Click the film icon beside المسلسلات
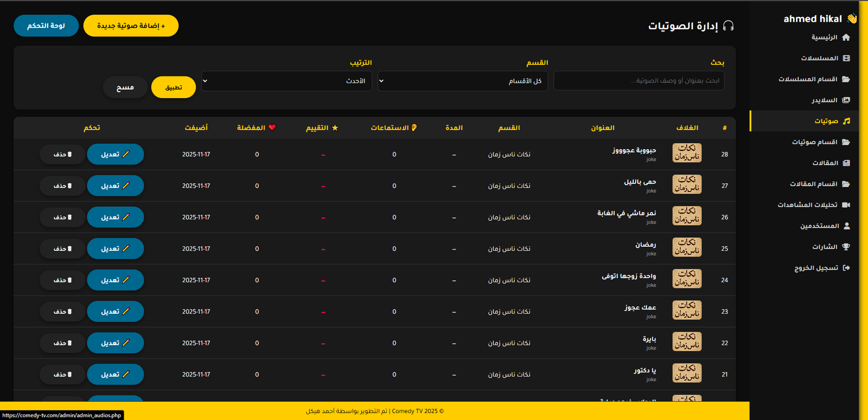Viewport: 868px width, 420px height. click(x=846, y=58)
